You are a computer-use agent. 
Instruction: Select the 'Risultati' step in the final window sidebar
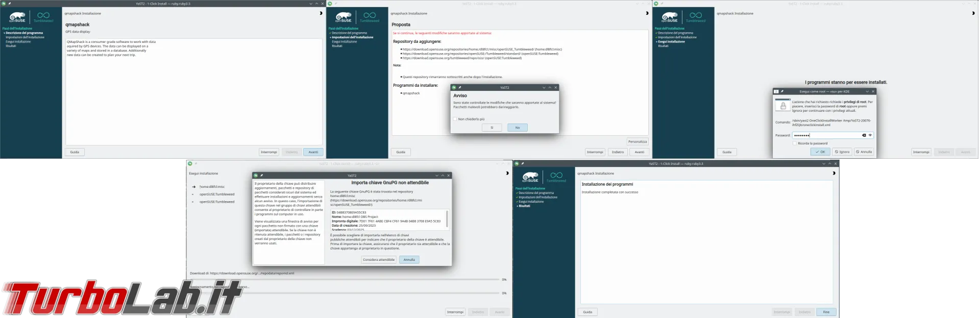524,206
